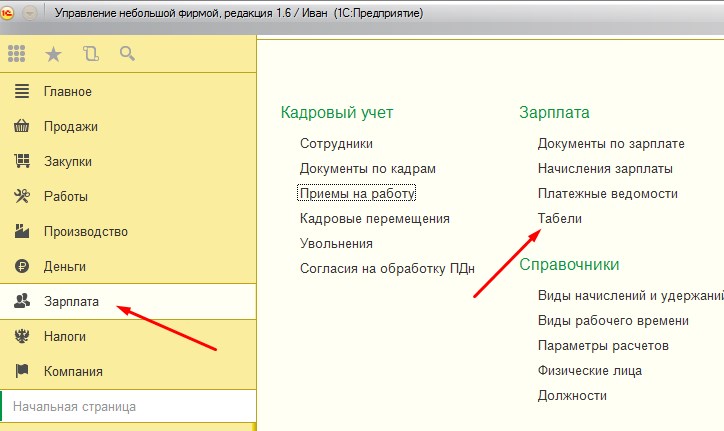Image resolution: width=724 pixels, height=431 pixels.
Task: Open Кадровые перемещения
Action: [x=374, y=219]
